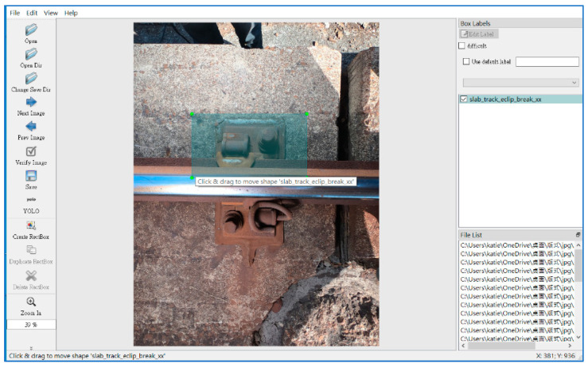
Task: Open the File menu
Action: tap(15, 14)
